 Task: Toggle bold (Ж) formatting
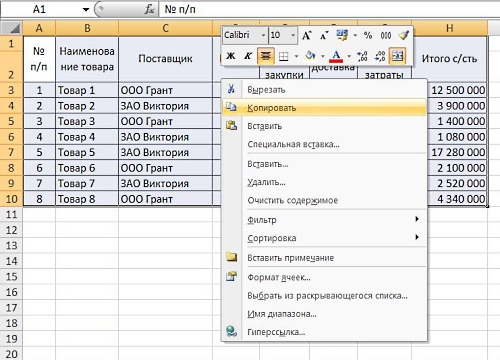pyautogui.click(x=231, y=56)
